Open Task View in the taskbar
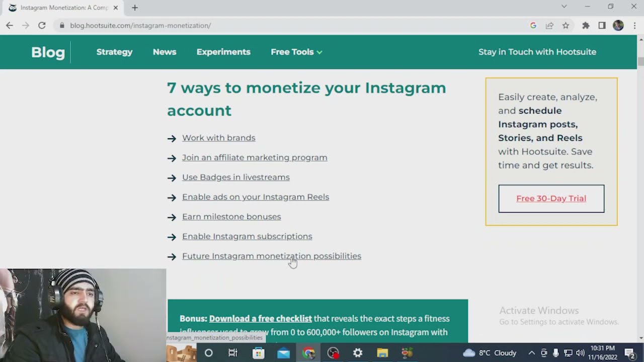The image size is (644, 362). click(233, 353)
